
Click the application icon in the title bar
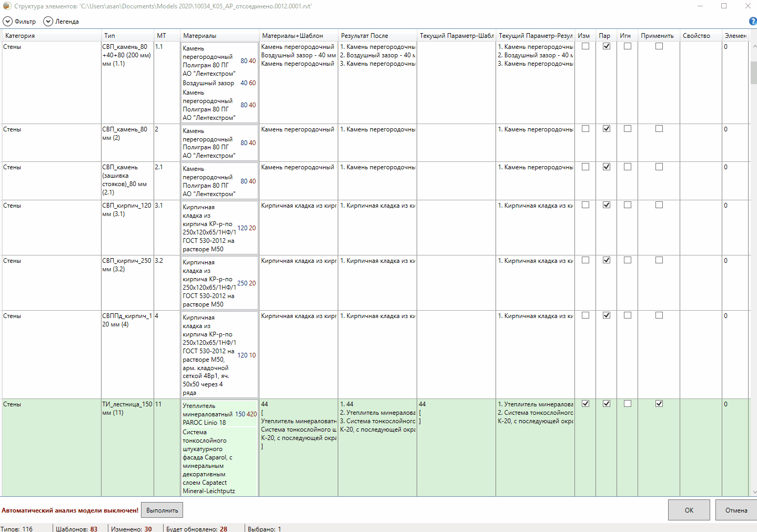coord(7,6)
